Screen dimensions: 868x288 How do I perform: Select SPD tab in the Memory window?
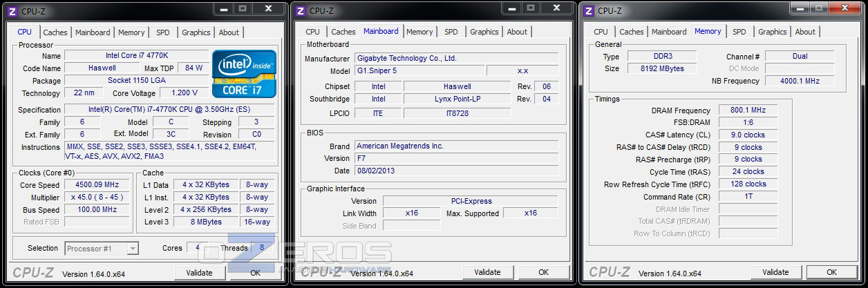[x=739, y=32]
